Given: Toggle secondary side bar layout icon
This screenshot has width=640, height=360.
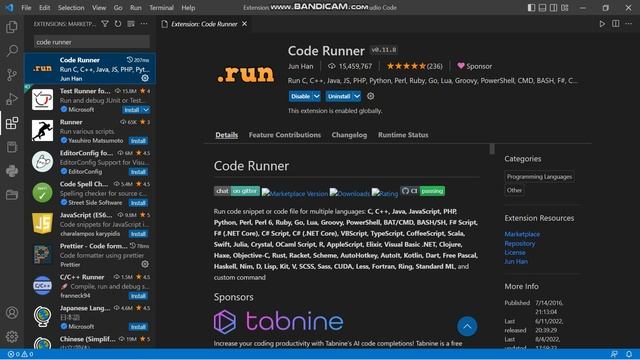Looking at the screenshot, I should point(553,8).
